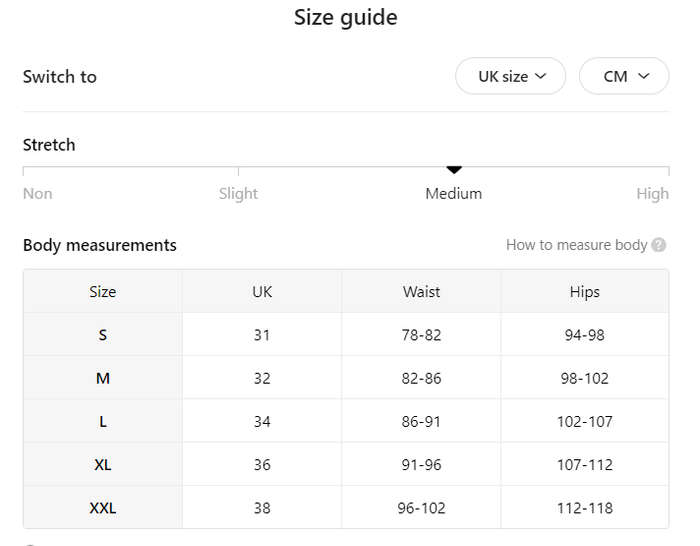Open the UK size dropdown

pos(510,76)
